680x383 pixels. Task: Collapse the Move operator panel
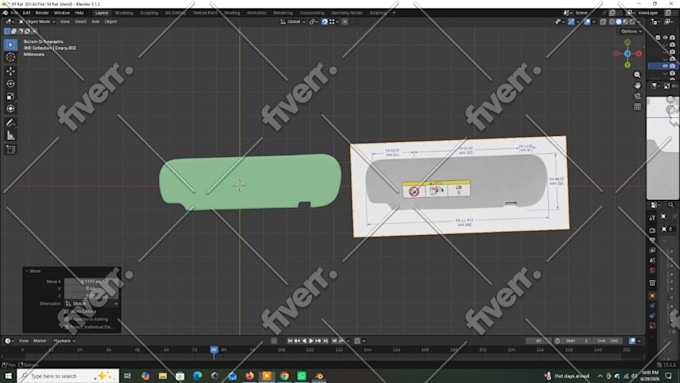point(27,271)
